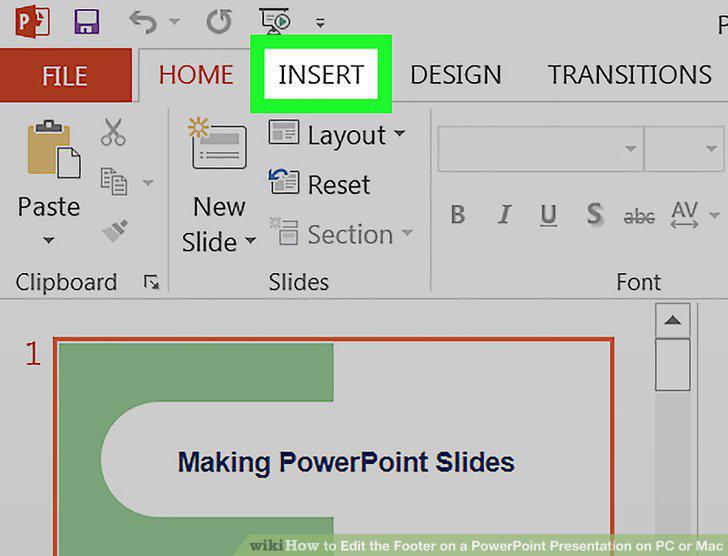
Task: Start slideshow from beginning icon
Action: 275,20
